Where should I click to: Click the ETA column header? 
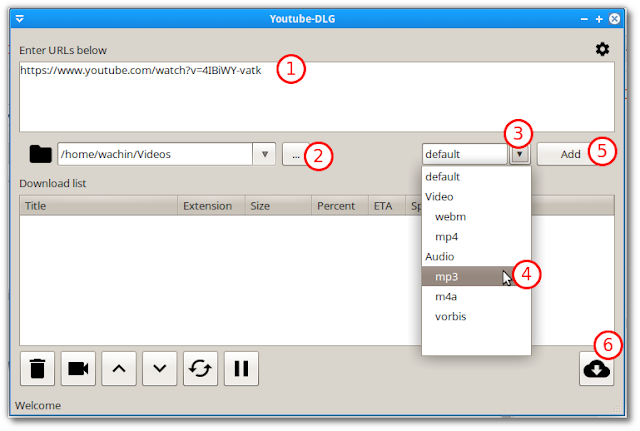[387, 206]
